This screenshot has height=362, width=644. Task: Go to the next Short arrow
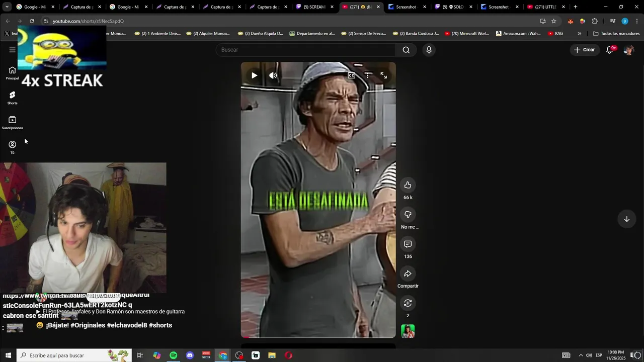pyautogui.click(x=627, y=219)
